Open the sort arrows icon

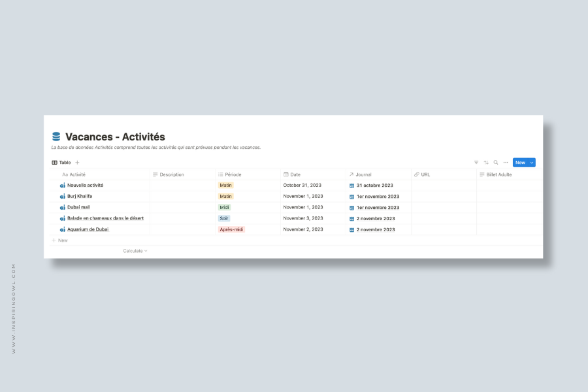tap(486, 163)
